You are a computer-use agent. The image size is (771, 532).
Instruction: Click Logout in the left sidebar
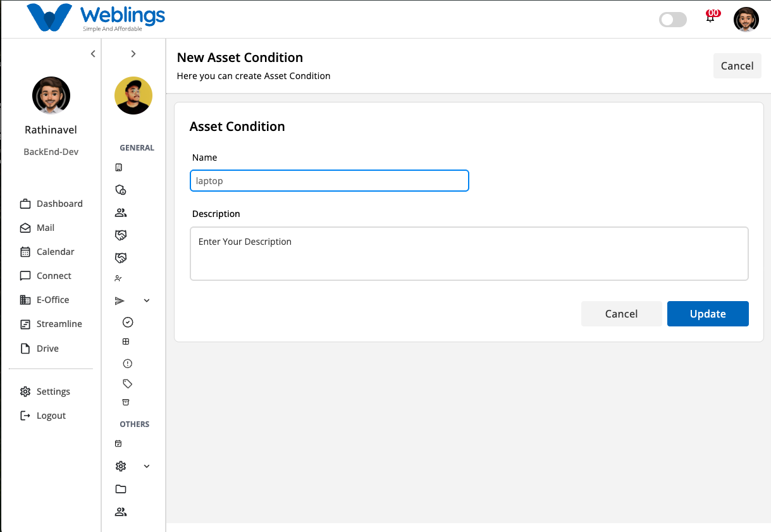pyautogui.click(x=43, y=416)
